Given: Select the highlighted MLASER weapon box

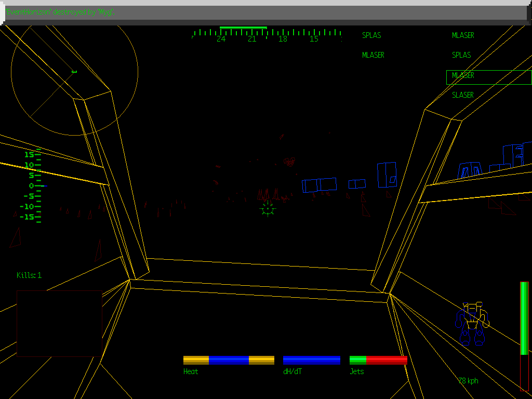Looking at the screenshot, I should pos(464,76).
